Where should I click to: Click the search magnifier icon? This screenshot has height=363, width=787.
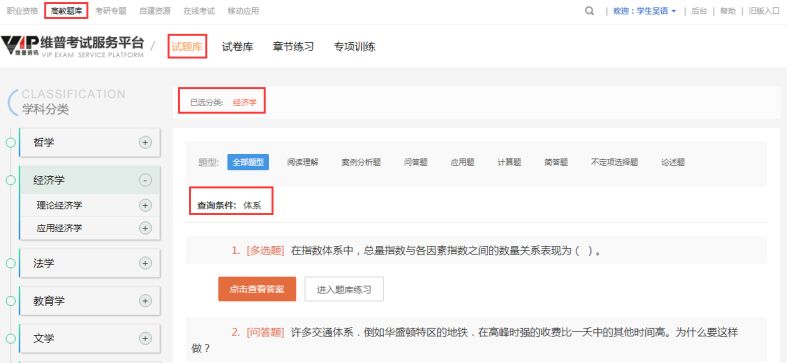click(589, 11)
